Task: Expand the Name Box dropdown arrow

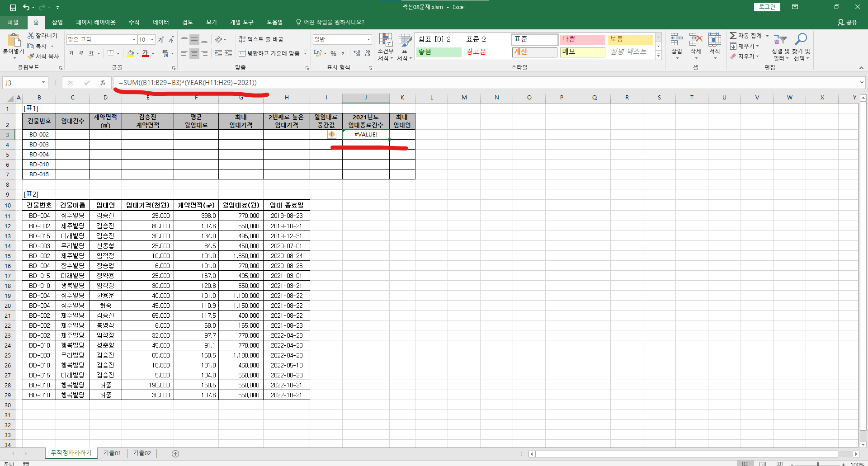Action: point(43,83)
